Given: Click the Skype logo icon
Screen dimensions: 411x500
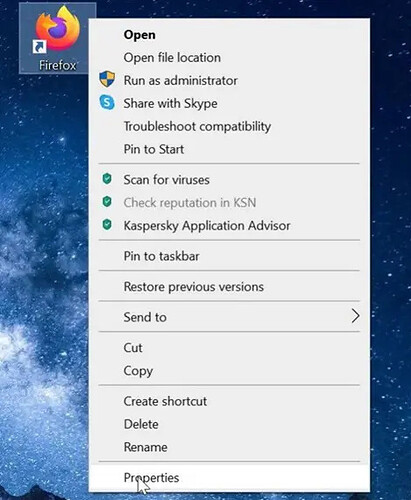Looking at the screenshot, I should (107, 102).
